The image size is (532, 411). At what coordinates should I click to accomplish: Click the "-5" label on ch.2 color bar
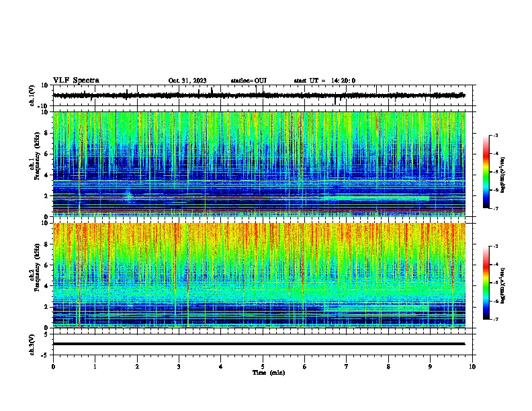coord(495,283)
